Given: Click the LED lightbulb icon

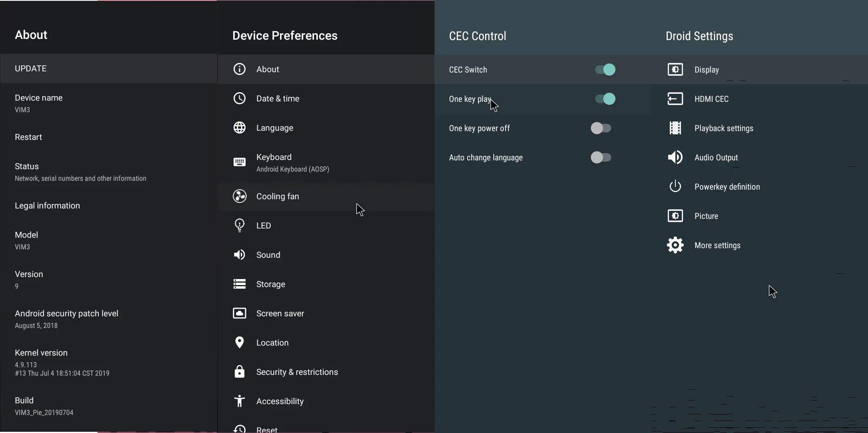Looking at the screenshot, I should (240, 225).
